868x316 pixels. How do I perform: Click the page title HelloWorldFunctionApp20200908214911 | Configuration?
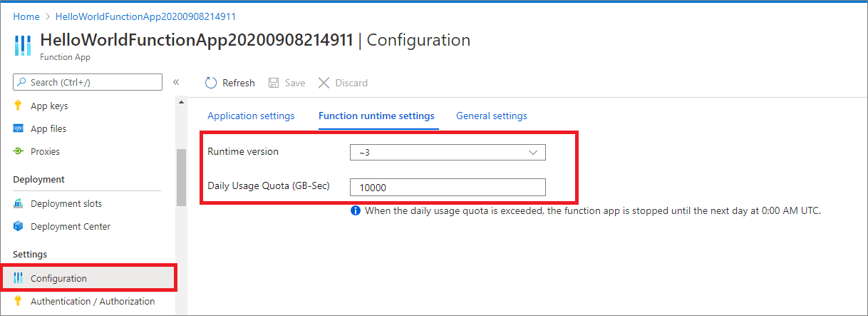tap(255, 40)
